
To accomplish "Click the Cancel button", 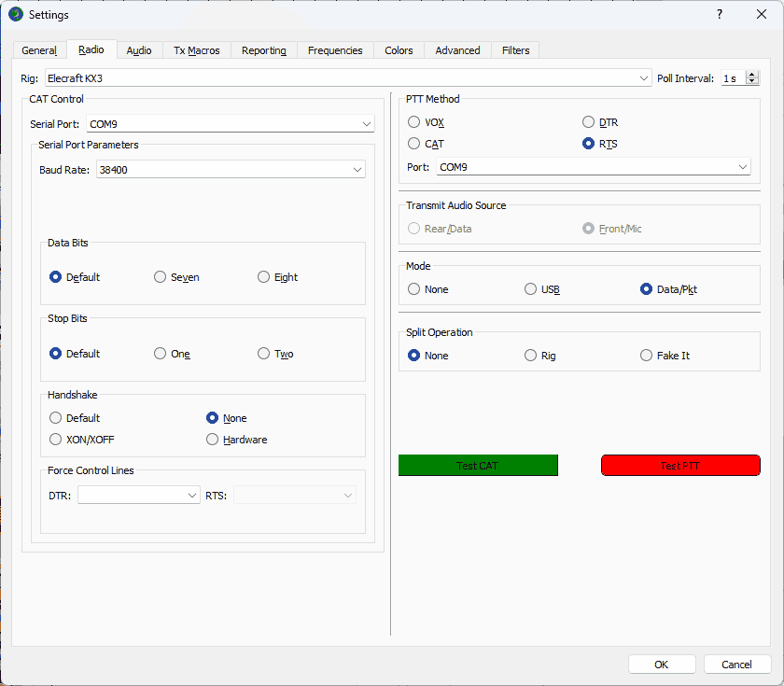I will [736, 665].
